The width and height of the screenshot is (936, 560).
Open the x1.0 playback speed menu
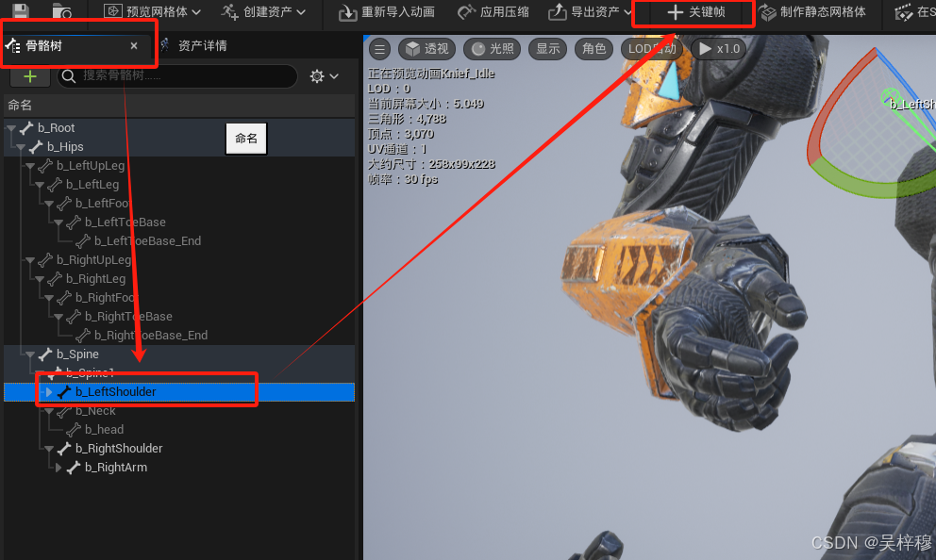(x=719, y=49)
